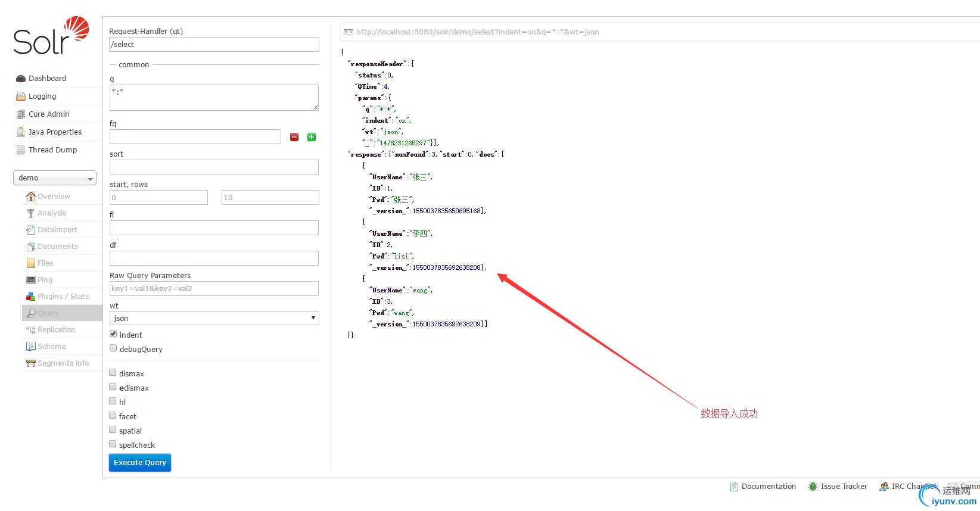Click the sort input field
980x511 pixels.
(x=214, y=167)
